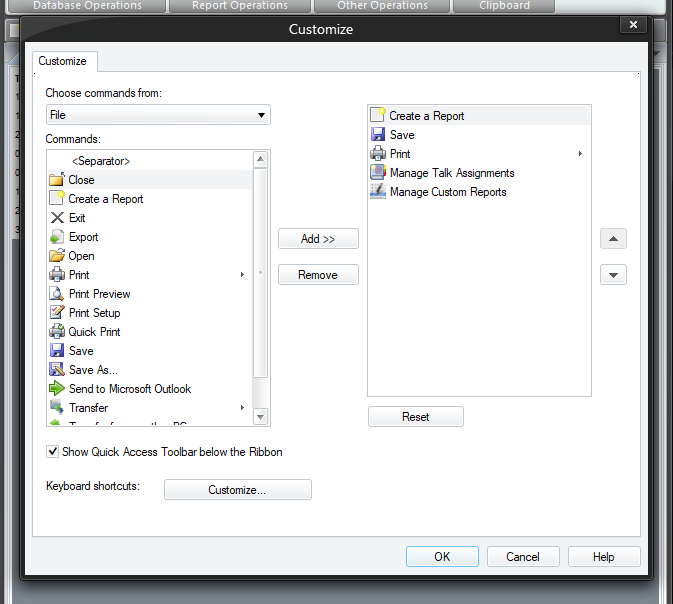
Task: Click the Commands list scroll down arrow
Action: pyautogui.click(x=260, y=416)
